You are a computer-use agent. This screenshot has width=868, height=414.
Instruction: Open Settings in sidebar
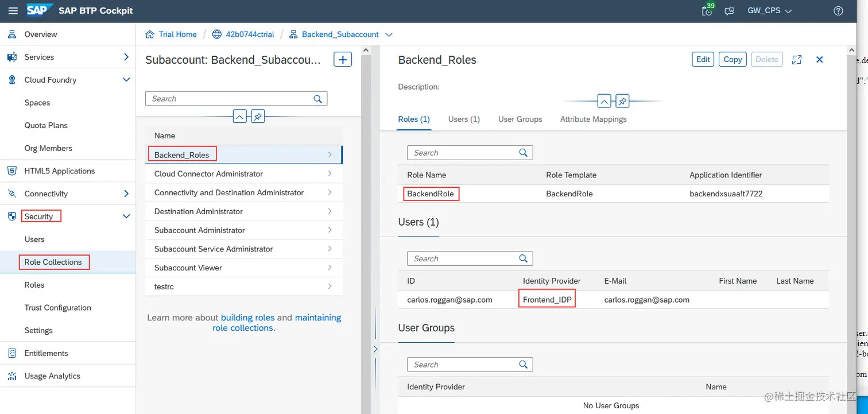(68, 330)
